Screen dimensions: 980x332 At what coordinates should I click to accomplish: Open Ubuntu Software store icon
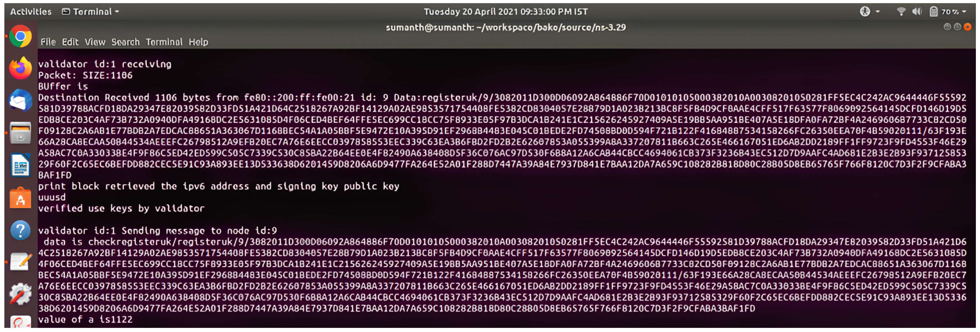(20, 198)
